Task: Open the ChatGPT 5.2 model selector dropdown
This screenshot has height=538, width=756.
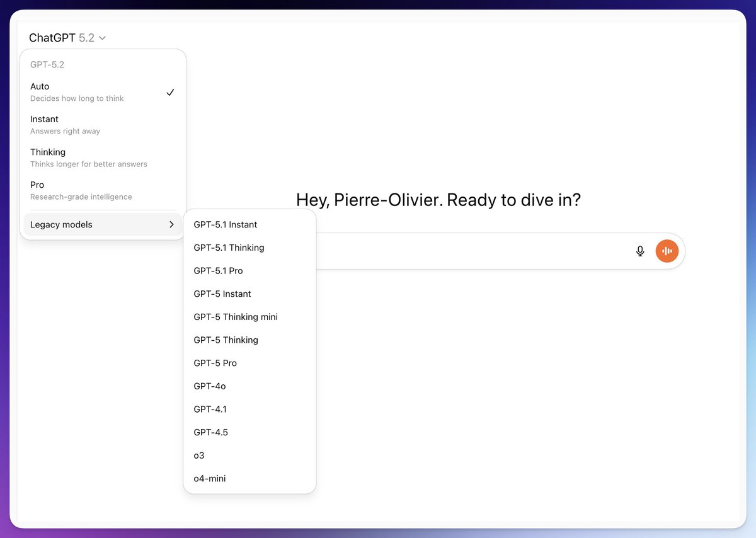Action: coord(67,38)
